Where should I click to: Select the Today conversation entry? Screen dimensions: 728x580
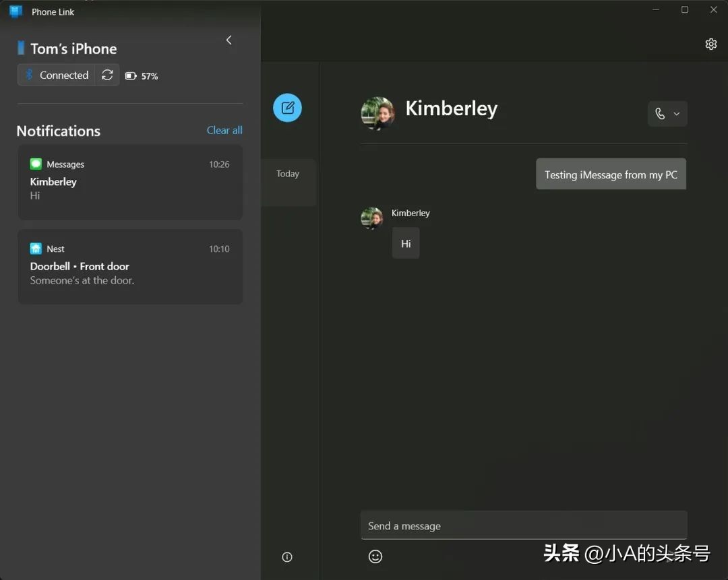point(289,183)
